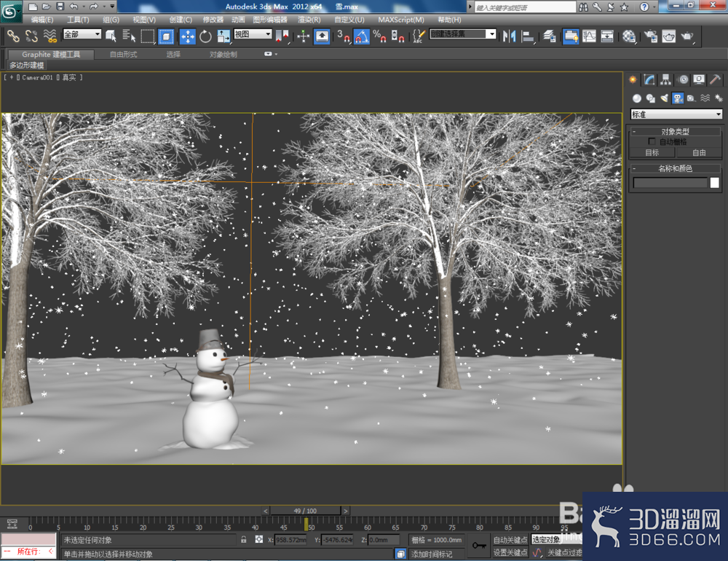Open the MAXScript(M) menu
This screenshot has width=728, height=561.
click(x=401, y=20)
